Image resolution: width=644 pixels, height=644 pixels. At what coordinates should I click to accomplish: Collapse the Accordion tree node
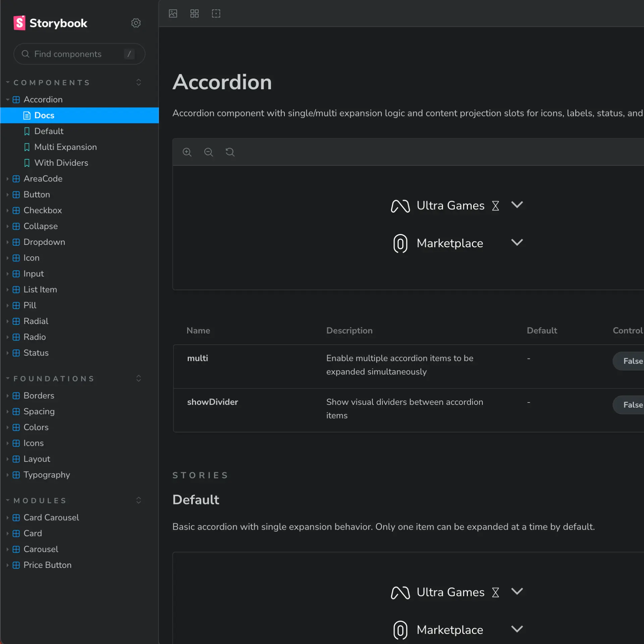(x=43, y=100)
